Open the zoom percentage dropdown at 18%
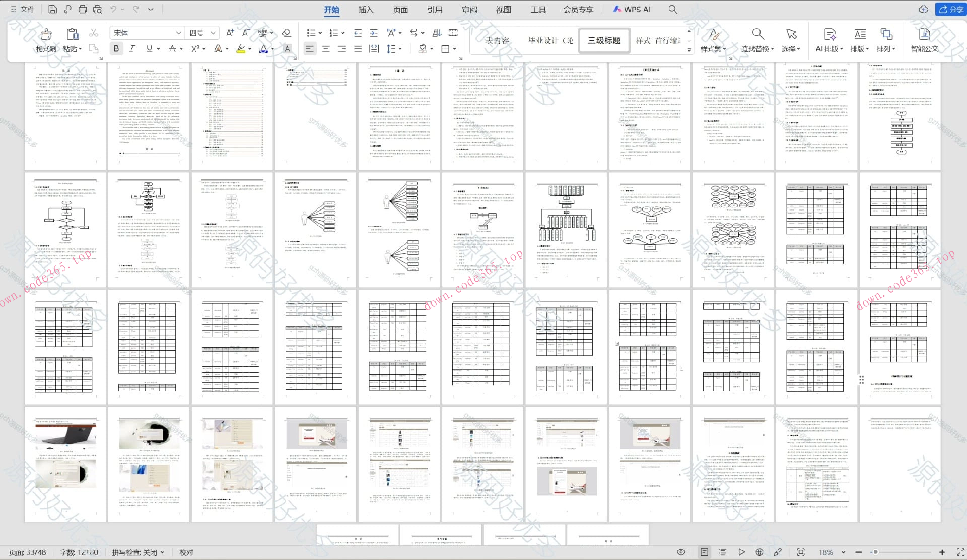The width and height of the screenshot is (967, 560). tap(843, 552)
